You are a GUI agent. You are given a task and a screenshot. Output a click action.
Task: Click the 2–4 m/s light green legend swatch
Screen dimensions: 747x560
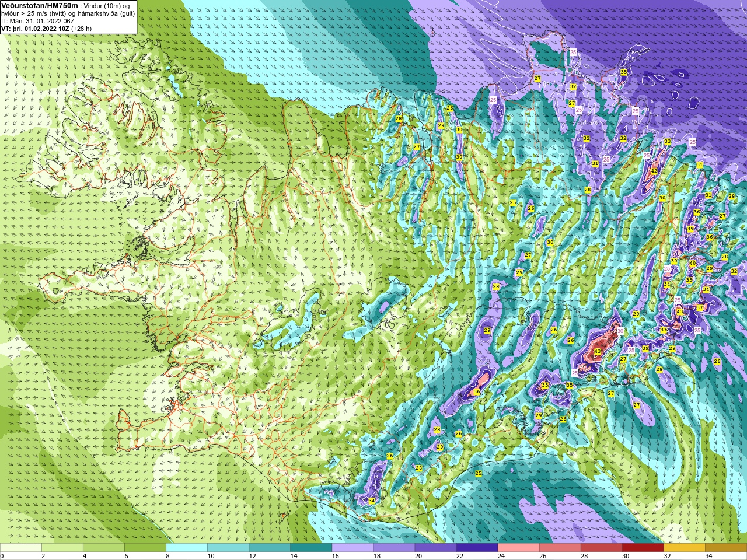point(62,548)
